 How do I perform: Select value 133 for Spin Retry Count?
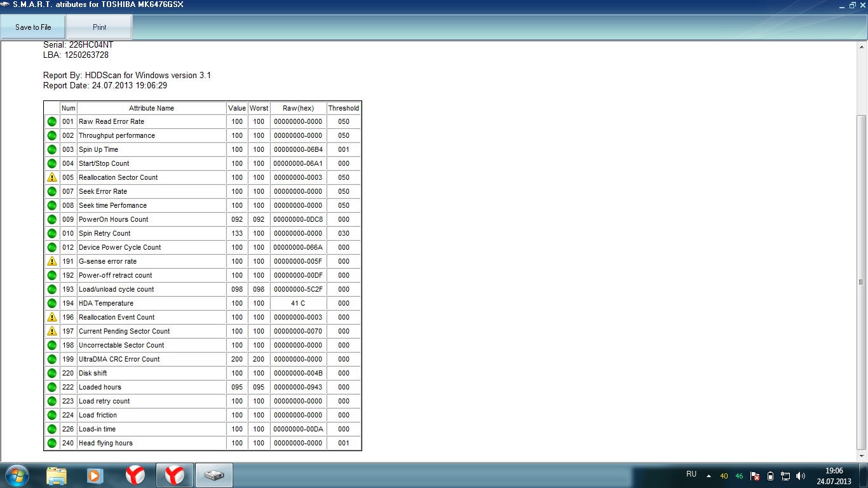(x=237, y=233)
